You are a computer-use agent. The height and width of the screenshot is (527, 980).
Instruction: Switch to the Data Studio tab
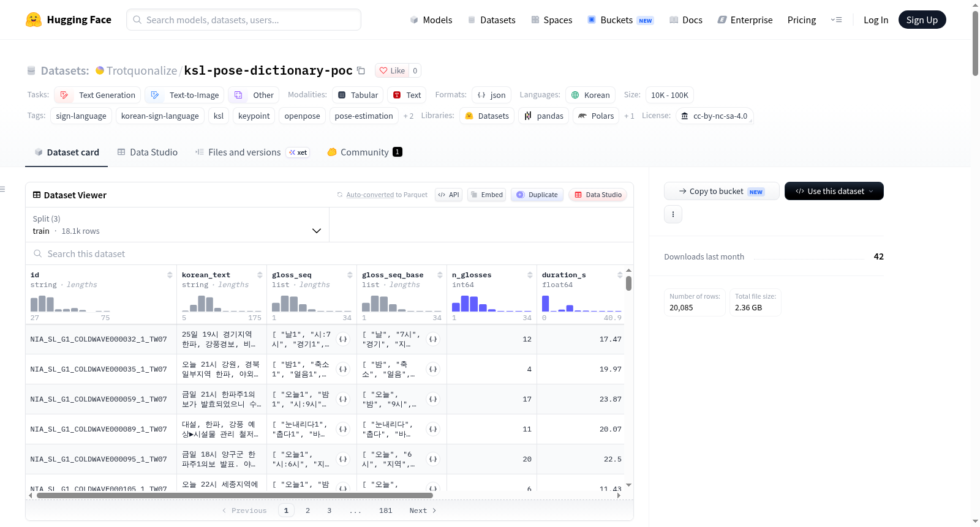(x=148, y=152)
